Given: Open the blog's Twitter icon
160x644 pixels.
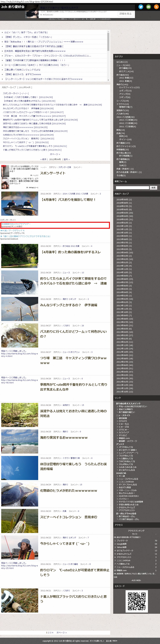Looking at the screenshot, I should 141,7.
